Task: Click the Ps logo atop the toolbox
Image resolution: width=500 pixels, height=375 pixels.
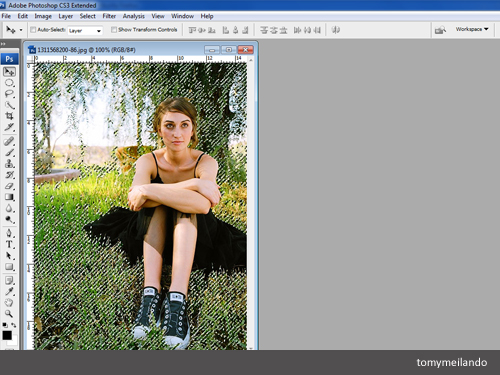Action: pyautogui.click(x=9, y=59)
